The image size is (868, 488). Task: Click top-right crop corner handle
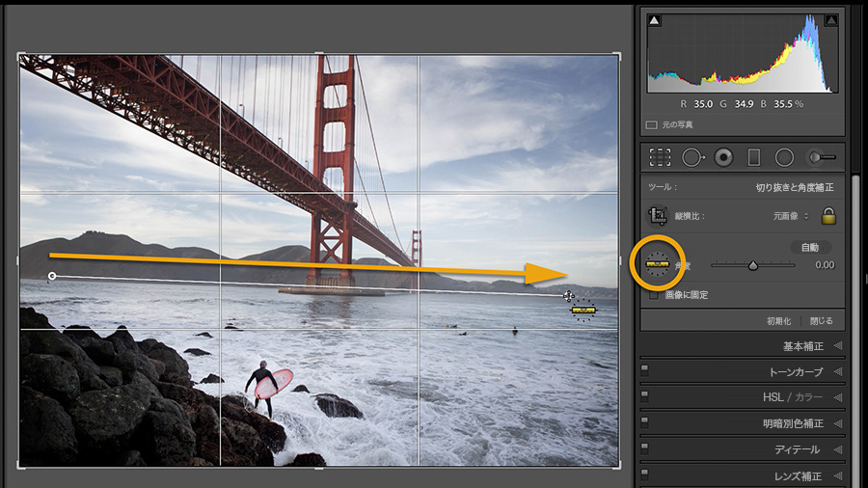pos(618,55)
